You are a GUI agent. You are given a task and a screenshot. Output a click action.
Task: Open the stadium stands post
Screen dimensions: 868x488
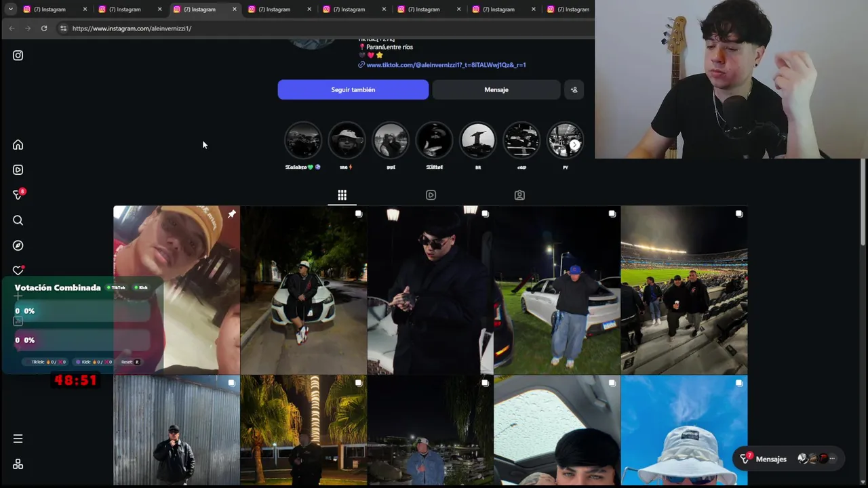click(x=684, y=290)
